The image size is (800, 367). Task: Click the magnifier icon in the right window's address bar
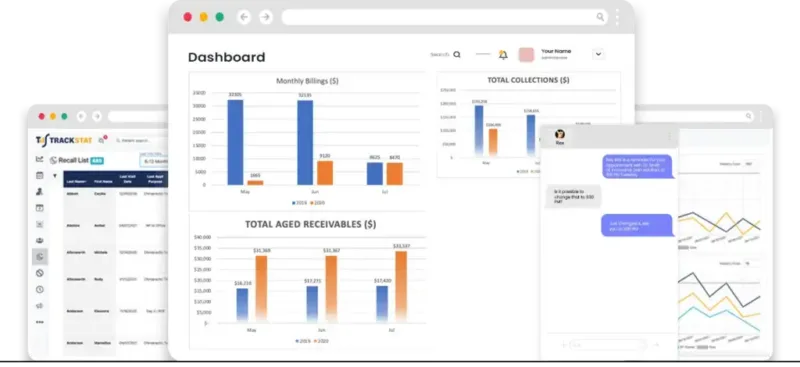coord(748,116)
